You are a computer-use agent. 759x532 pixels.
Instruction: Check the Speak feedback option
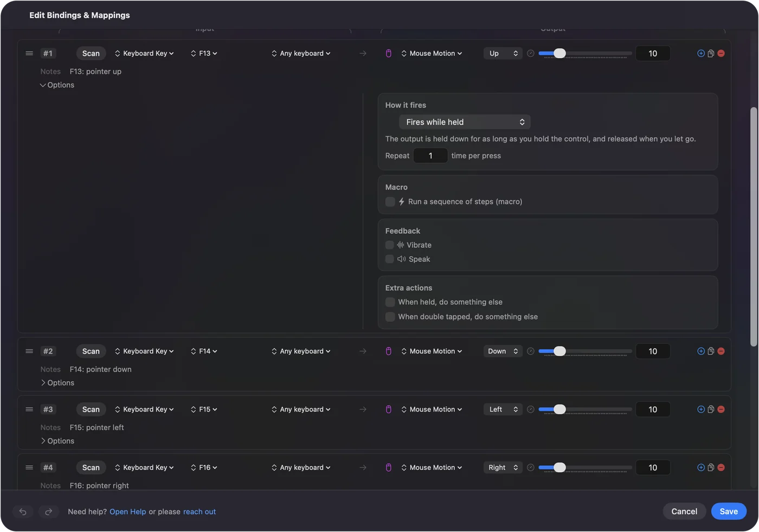coord(389,259)
